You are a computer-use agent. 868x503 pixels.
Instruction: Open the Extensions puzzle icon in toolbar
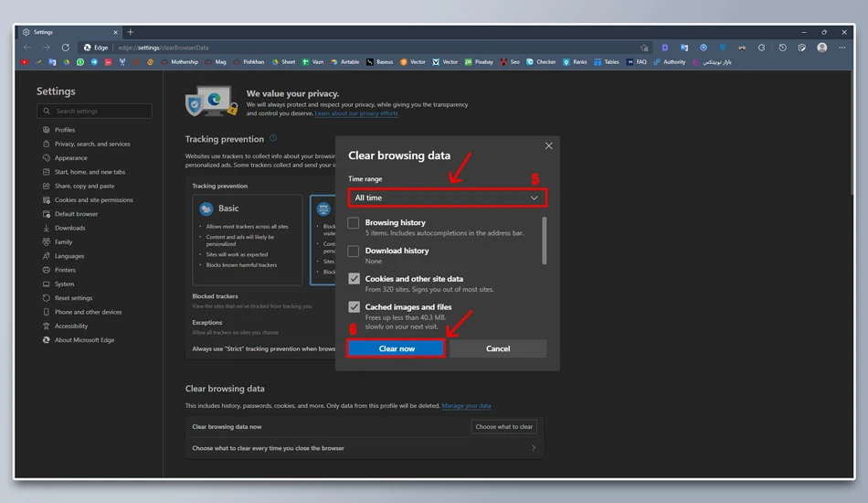[762, 48]
